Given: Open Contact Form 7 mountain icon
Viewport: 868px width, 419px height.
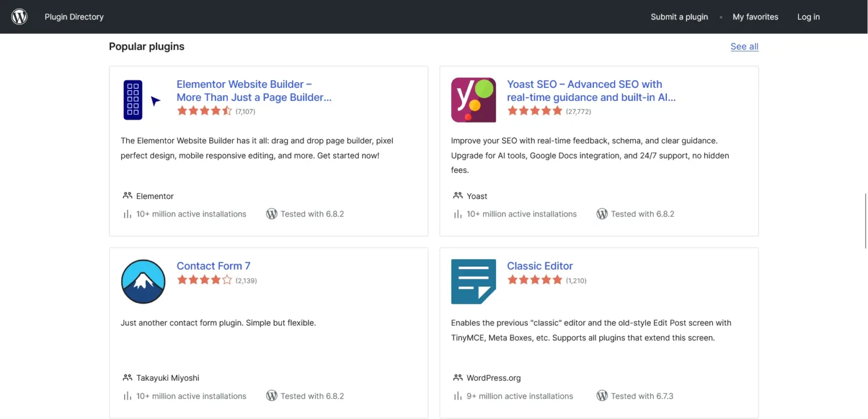Looking at the screenshot, I should click(x=143, y=282).
